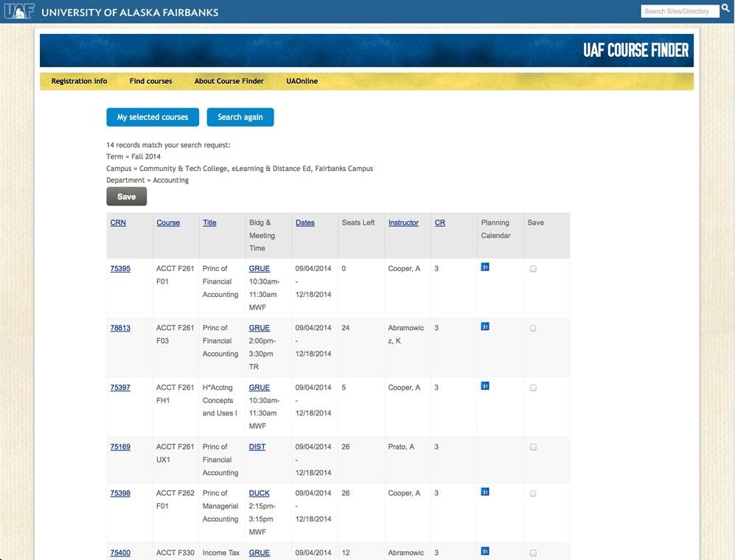Check the save box for CRN 75398
This screenshot has height=560, width=735.
(x=533, y=494)
